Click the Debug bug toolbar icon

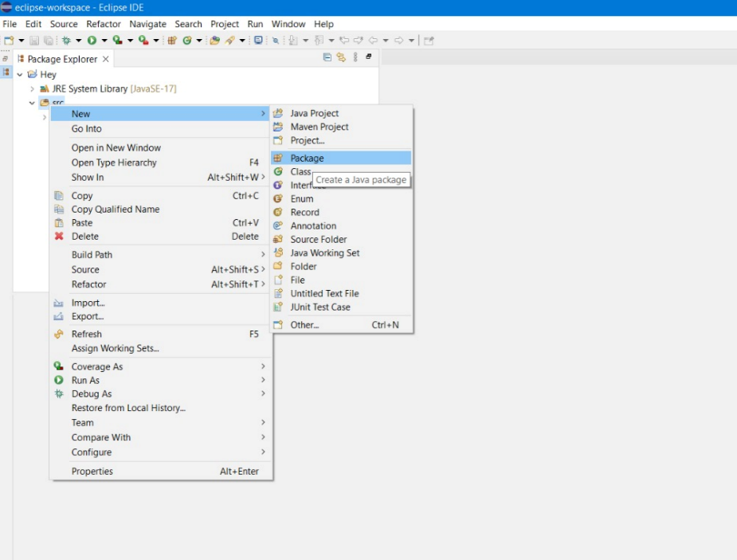tap(66, 41)
